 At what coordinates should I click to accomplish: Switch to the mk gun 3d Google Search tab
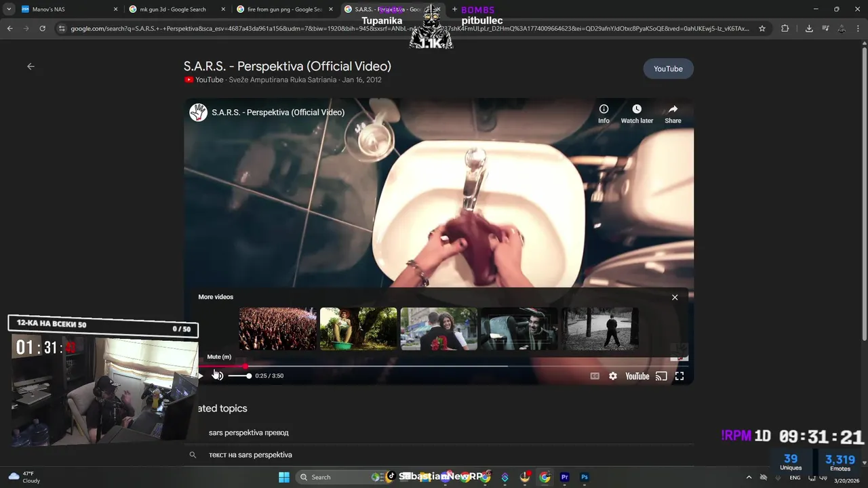click(176, 9)
